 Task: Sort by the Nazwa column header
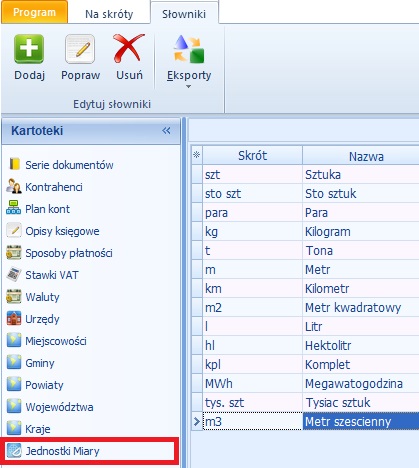pos(361,155)
